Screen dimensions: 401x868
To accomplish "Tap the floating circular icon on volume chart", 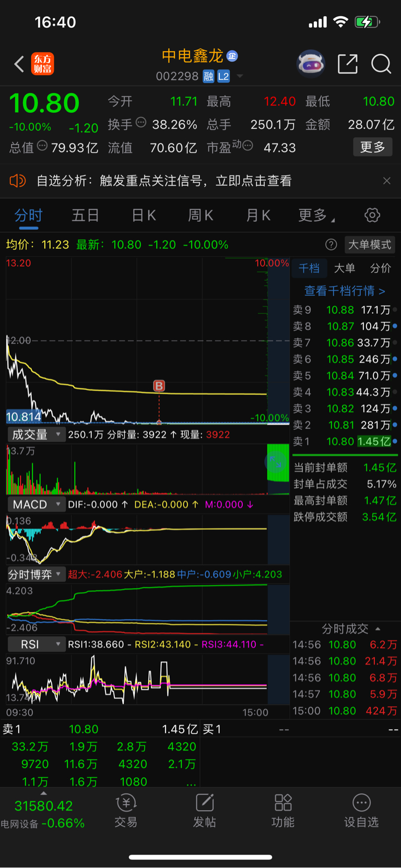I will click(275, 461).
